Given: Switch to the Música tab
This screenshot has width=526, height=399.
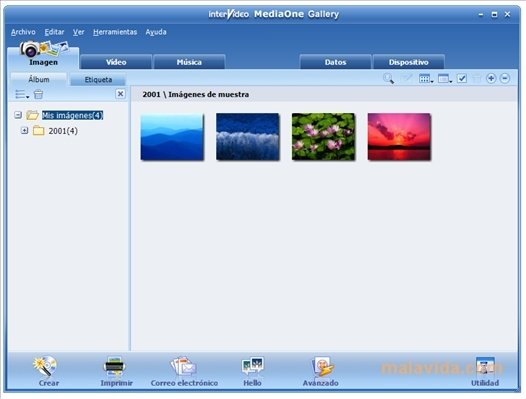Looking at the screenshot, I should point(189,62).
